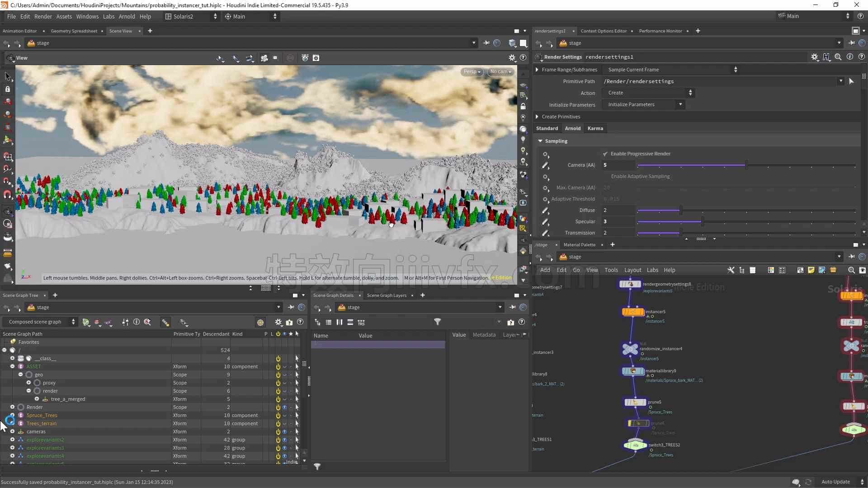Image resolution: width=868 pixels, height=488 pixels.
Task: Click the filter funnel icon in Scene Graph Details
Action: click(437, 322)
